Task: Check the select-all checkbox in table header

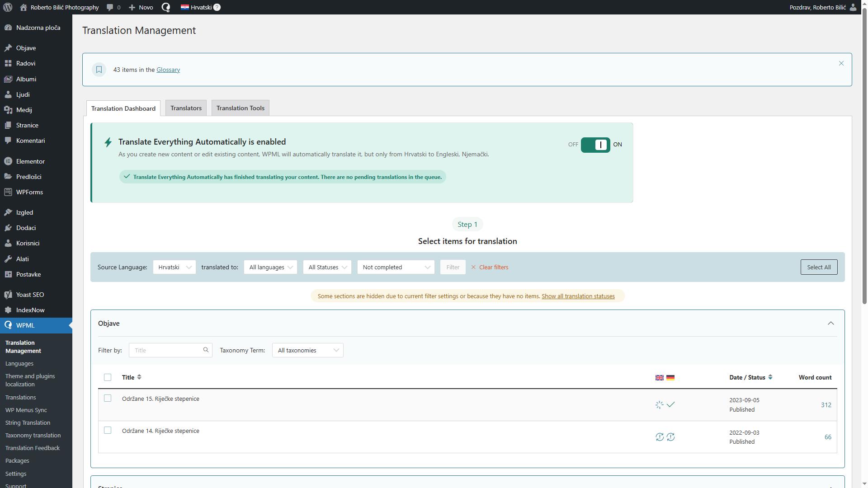Action: point(108,377)
